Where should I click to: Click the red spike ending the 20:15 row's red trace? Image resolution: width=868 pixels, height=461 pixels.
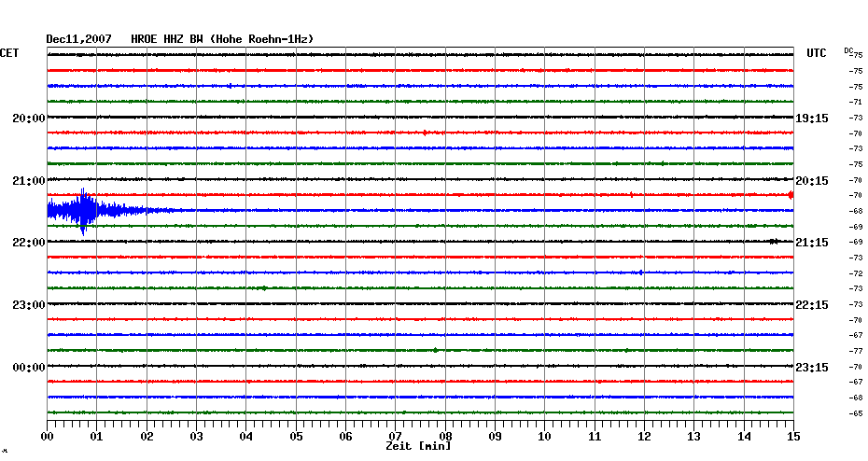tap(791, 195)
